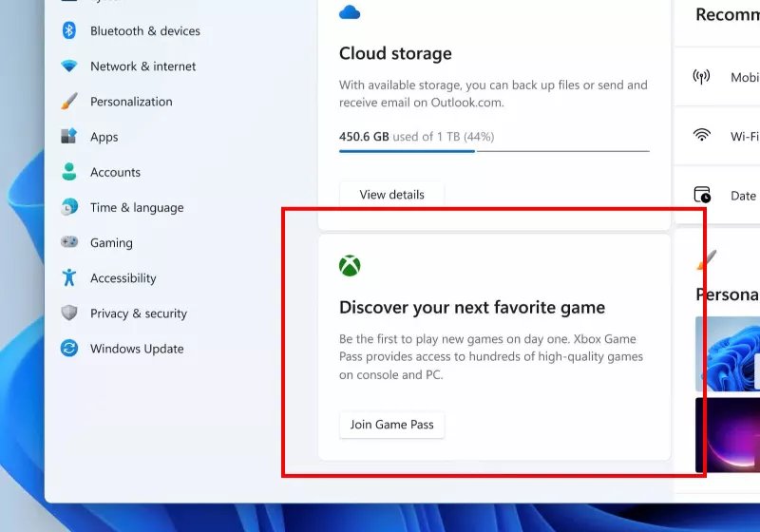
Task: Click the mobile hotspot antenna icon
Action: (701, 77)
